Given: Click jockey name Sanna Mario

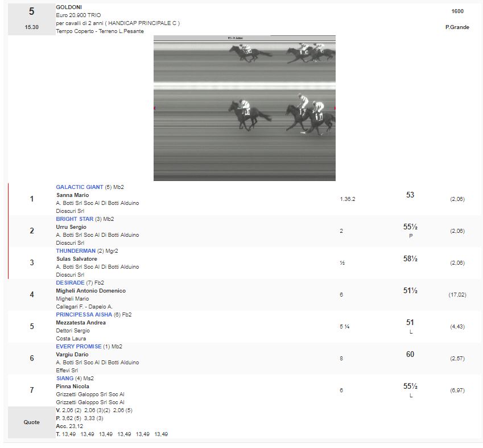Looking at the screenshot, I should click(x=72, y=195).
